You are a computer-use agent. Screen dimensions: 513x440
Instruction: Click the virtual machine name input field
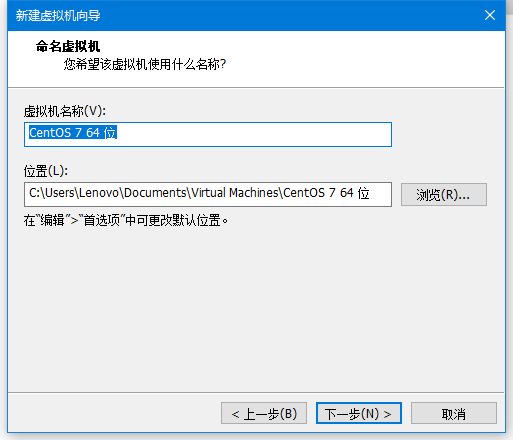click(x=208, y=134)
